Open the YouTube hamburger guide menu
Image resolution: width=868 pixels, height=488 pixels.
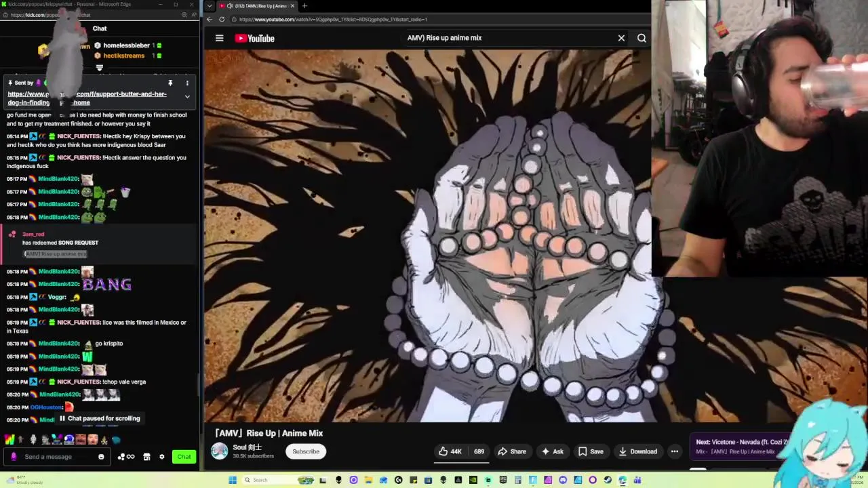219,38
